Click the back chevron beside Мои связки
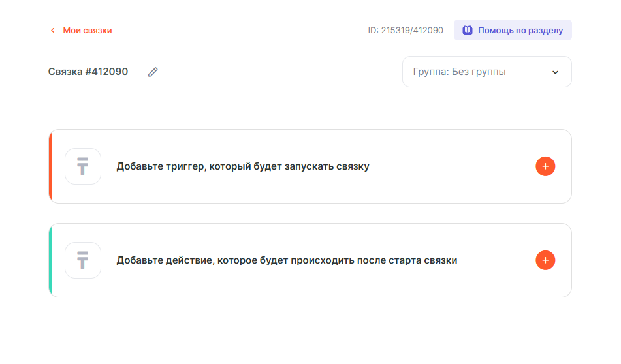 tap(52, 31)
